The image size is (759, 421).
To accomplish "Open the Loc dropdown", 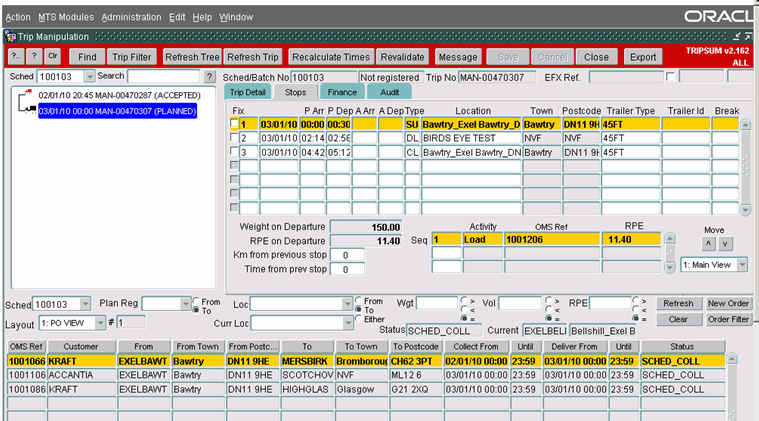I will 347,304.
